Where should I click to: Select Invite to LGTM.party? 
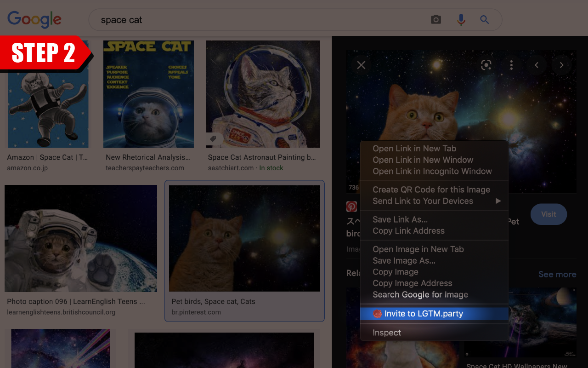point(434,314)
